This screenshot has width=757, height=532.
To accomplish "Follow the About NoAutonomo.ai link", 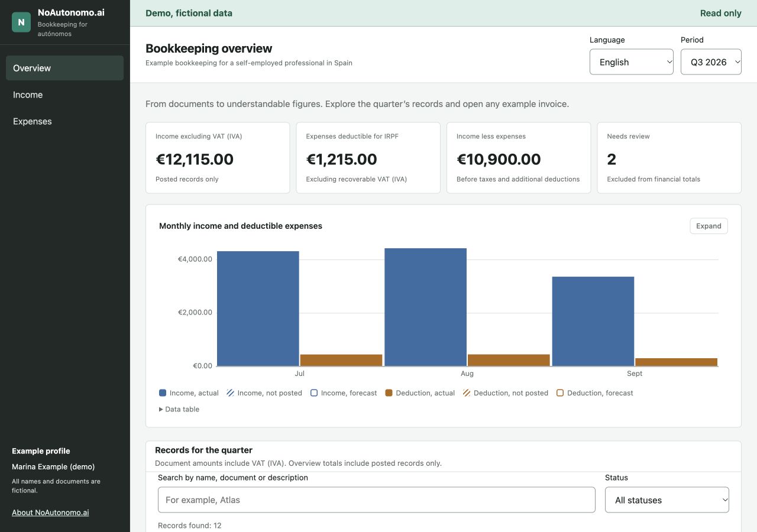I will point(50,512).
